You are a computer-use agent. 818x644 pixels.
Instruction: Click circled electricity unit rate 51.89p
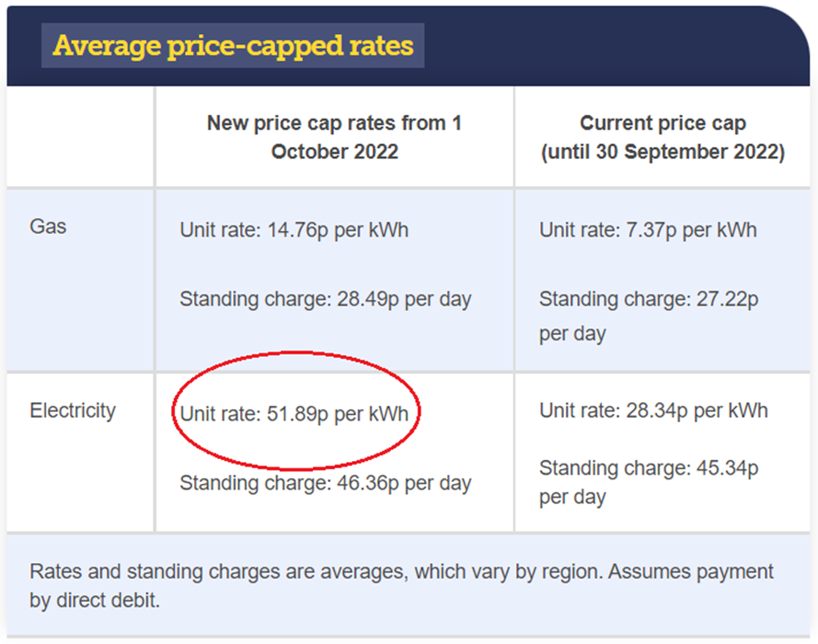point(294,414)
